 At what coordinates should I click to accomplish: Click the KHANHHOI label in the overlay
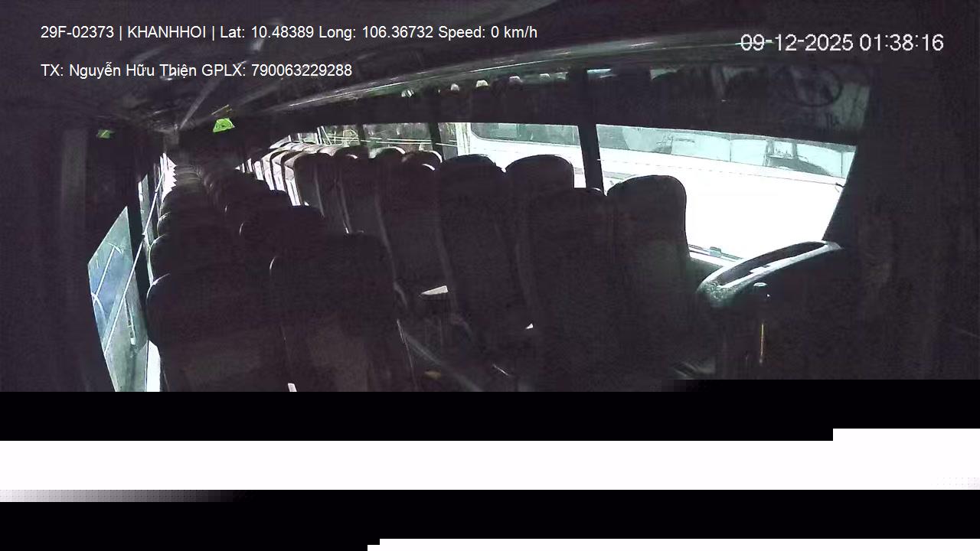click(167, 32)
